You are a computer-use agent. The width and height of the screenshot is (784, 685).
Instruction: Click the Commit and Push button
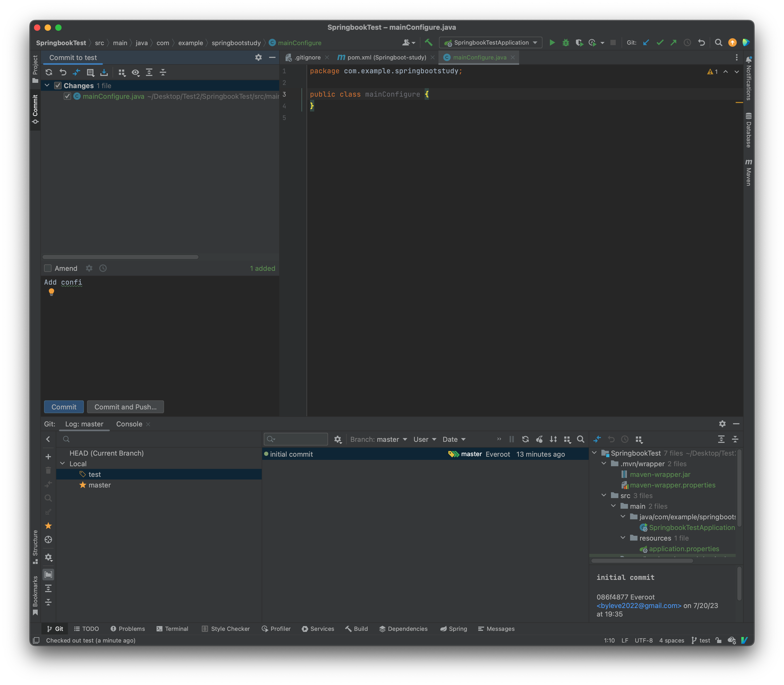pos(125,407)
